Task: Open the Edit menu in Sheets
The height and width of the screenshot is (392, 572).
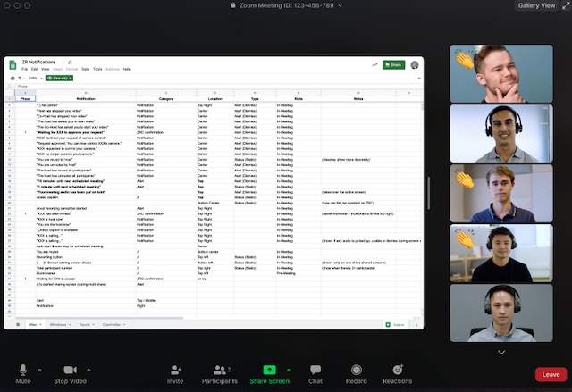Action: point(34,69)
